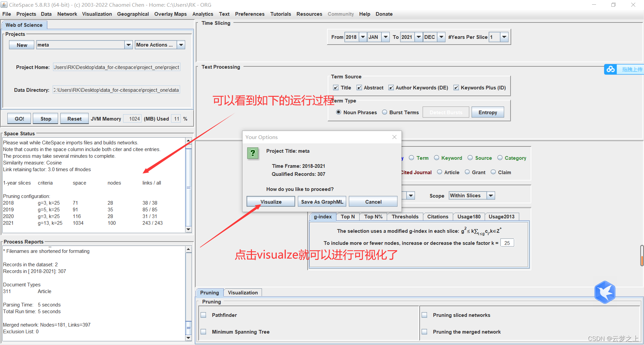Image resolution: width=644 pixels, height=345 pixels.
Task: Click the Project Home path field
Action: tap(116, 67)
